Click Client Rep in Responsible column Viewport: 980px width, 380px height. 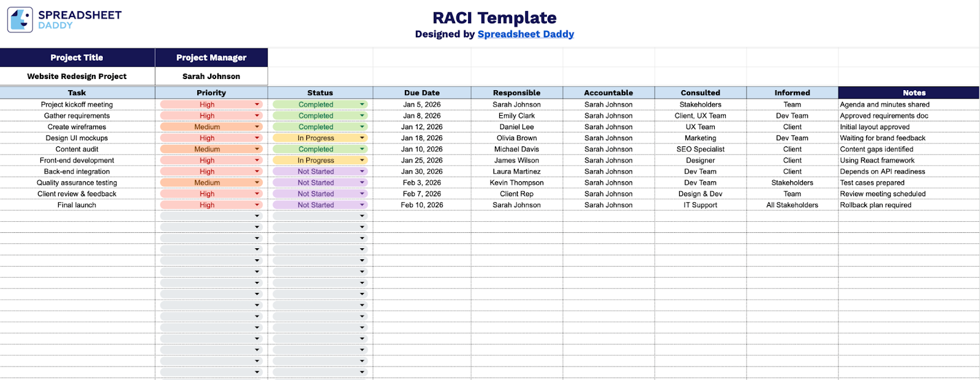coord(517,194)
